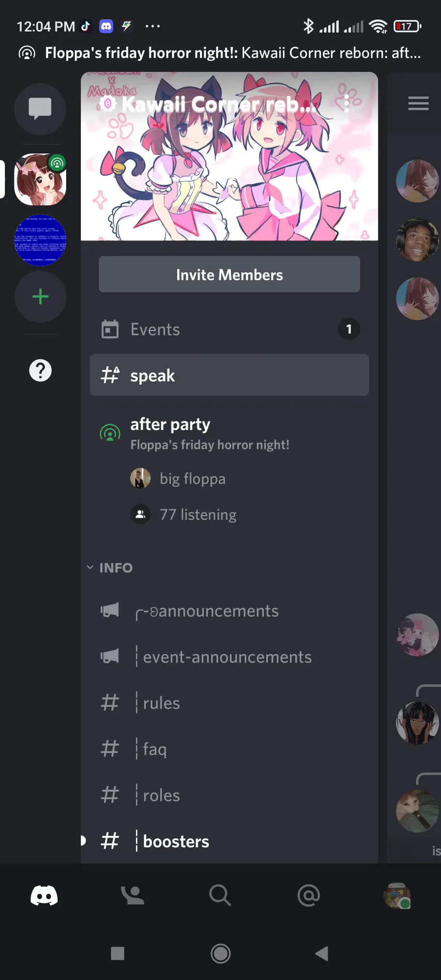Tap the green add server plus icon
The height and width of the screenshot is (980, 441).
[40, 296]
